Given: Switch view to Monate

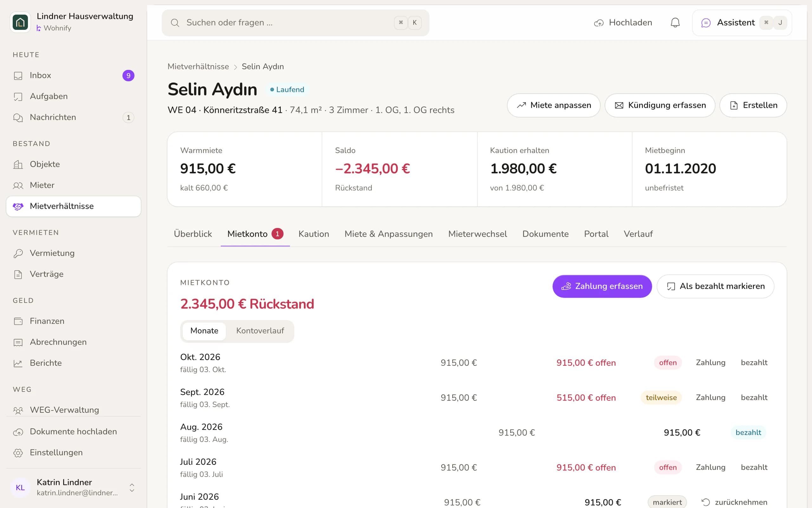Looking at the screenshot, I should pyautogui.click(x=204, y=331).
